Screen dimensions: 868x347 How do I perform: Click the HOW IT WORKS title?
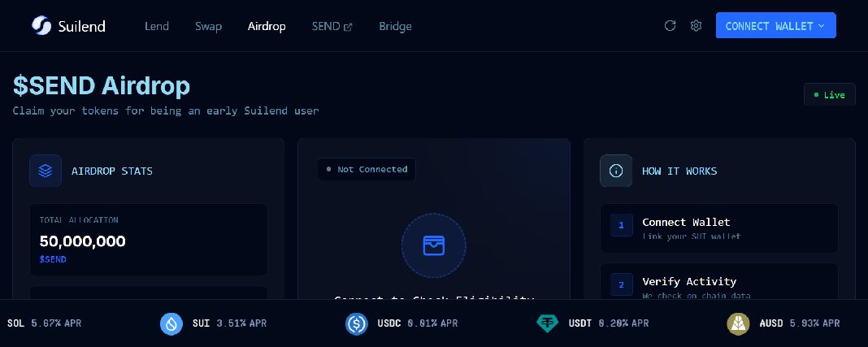pyautogui.click(x=679, y=171)
